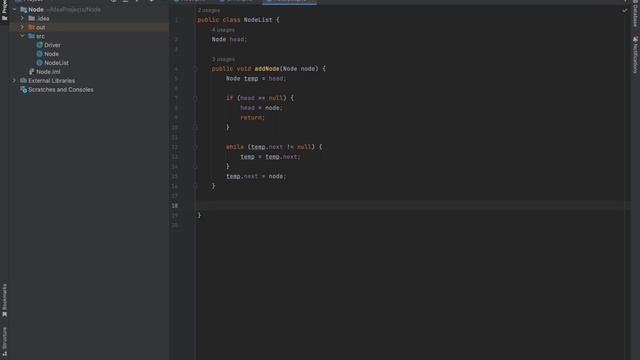Click the Node module icon at project root

(24, 9)
